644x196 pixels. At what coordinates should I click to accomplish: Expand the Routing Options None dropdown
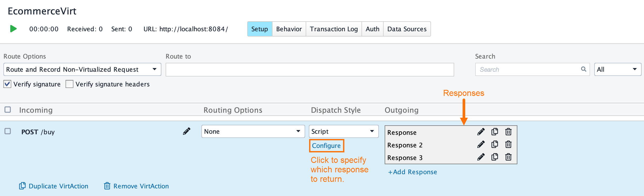pyautogui.click(x=253, y=131)
